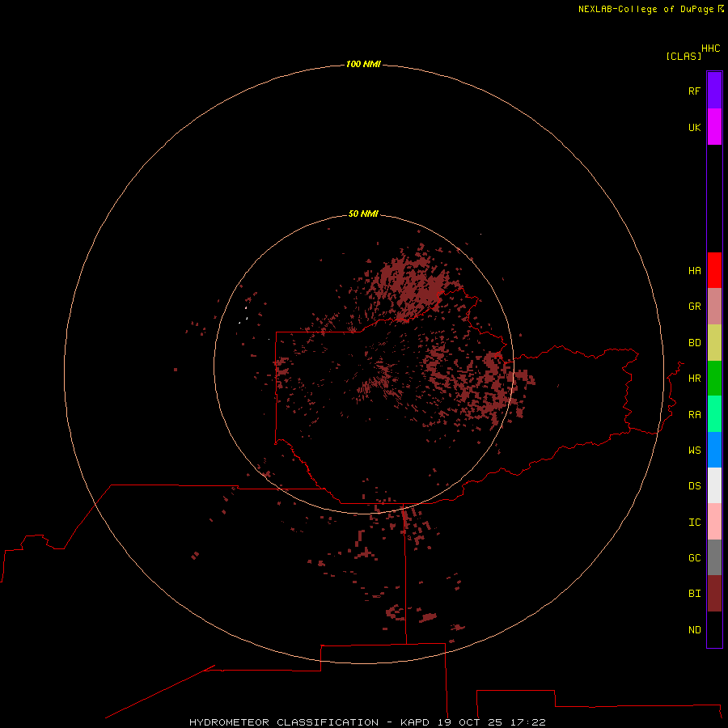Click the 'RF' legend label
Image resolution: width=728 pixels, height=728 pixels.
click(694, 91)
